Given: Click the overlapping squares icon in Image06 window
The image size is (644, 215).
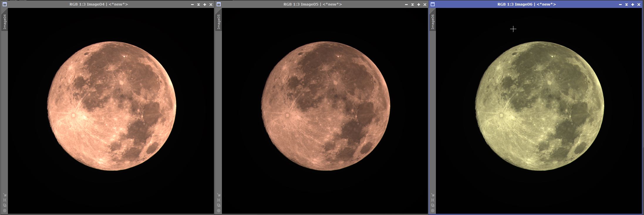Looking at the screenshot, I should (433, 205).
